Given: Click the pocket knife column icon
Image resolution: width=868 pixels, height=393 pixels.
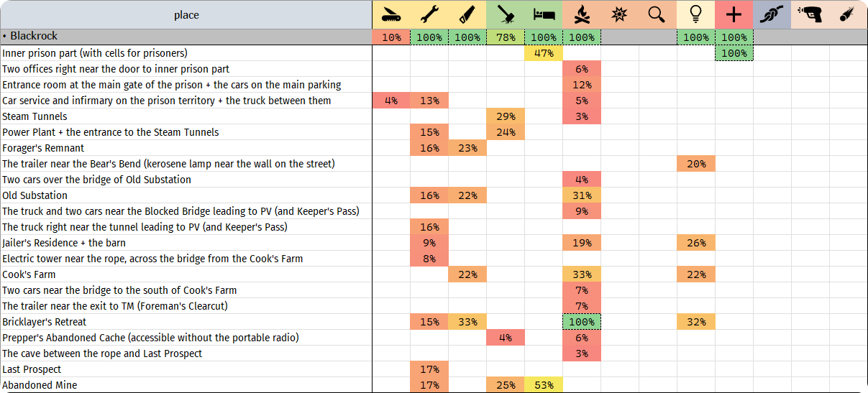Looking at the screenshot, I should 391,14.
